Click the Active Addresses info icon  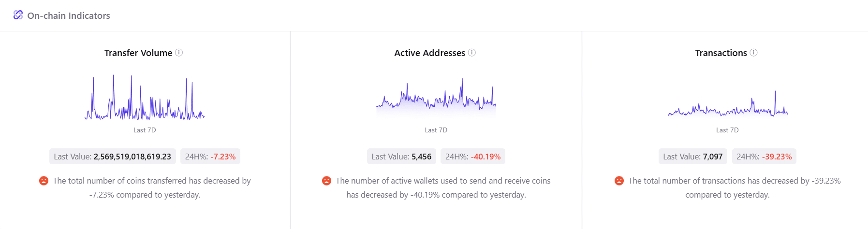coord(472,53)
